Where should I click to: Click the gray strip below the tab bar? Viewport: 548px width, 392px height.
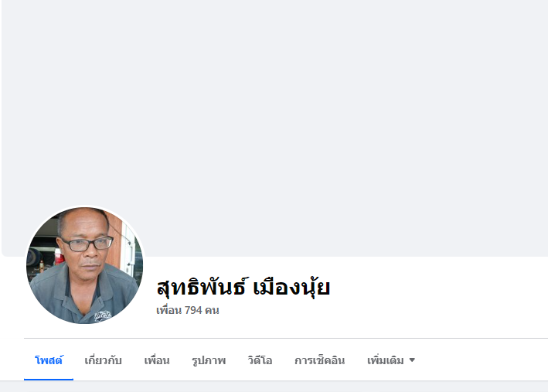pos(274,387)
